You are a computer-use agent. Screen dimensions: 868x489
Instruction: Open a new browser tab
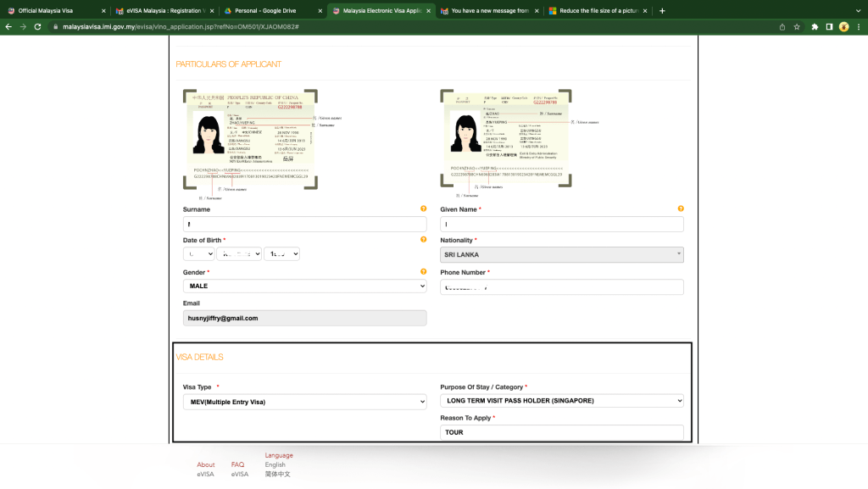tap(662, 10)
